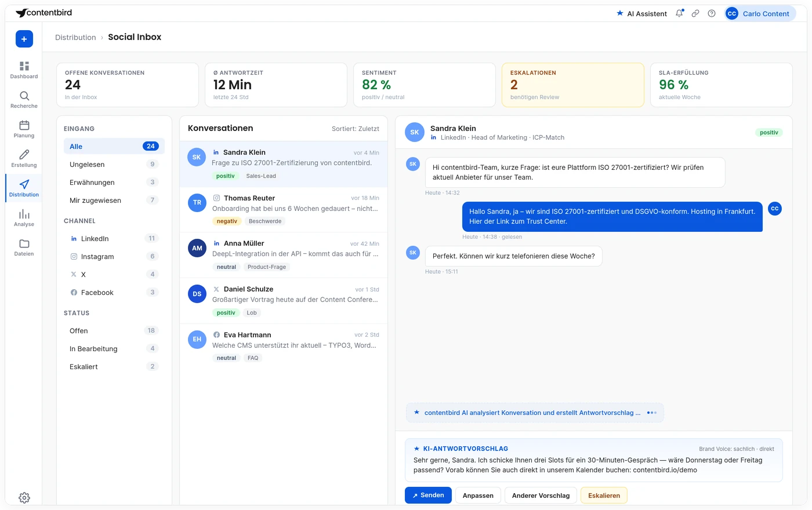Select the Ungelesen inbox filter

tap(114, 164)
